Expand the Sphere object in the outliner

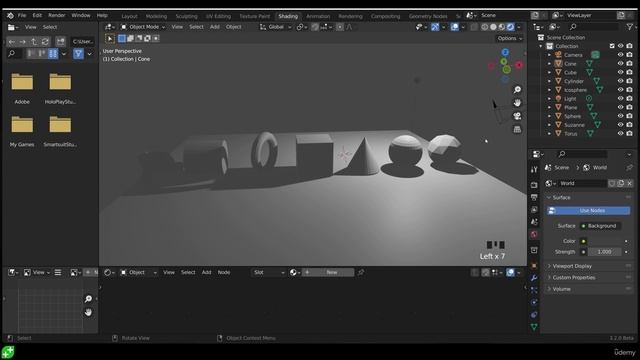point(549,116)
